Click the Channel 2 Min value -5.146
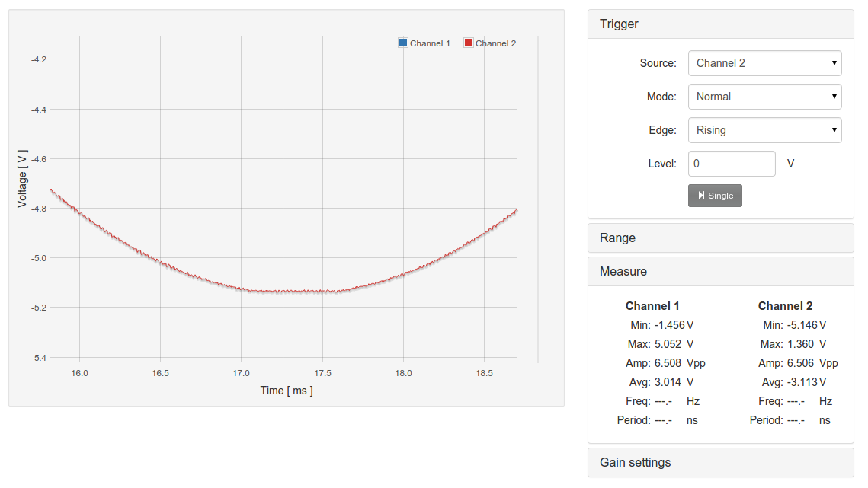 802,325
